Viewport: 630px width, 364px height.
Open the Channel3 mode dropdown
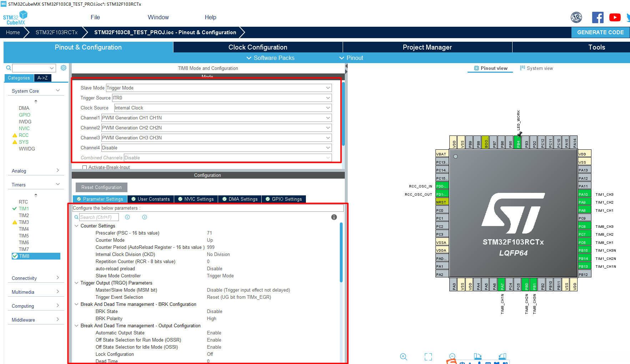217,138
